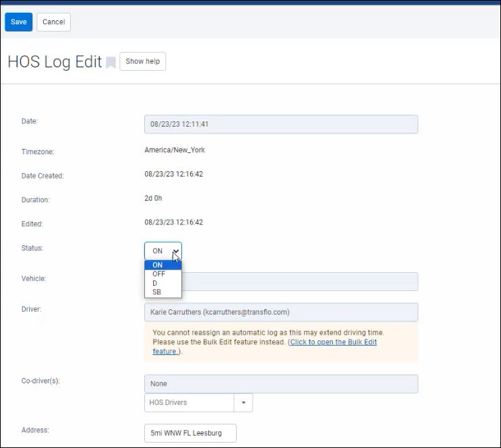Screen dimensions: 501x448
Task: Choose OFF from the Status options
Action: click(x=158, y=274)
